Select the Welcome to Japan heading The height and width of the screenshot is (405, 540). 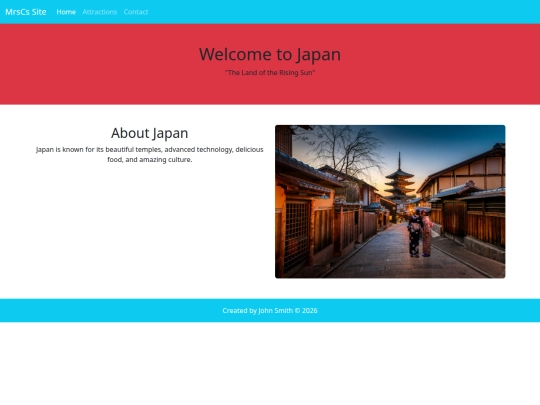[x=270, y=54]
